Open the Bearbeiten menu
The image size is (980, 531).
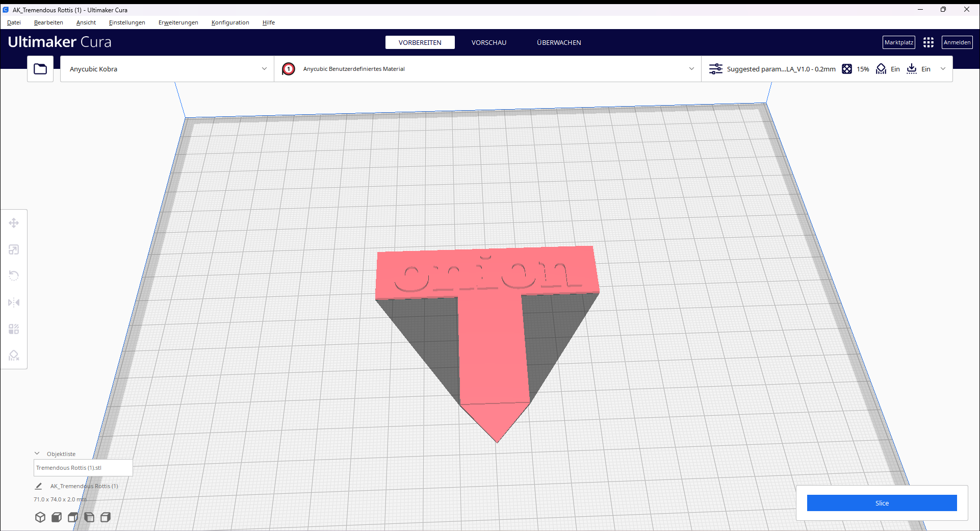tap(48, 22)
